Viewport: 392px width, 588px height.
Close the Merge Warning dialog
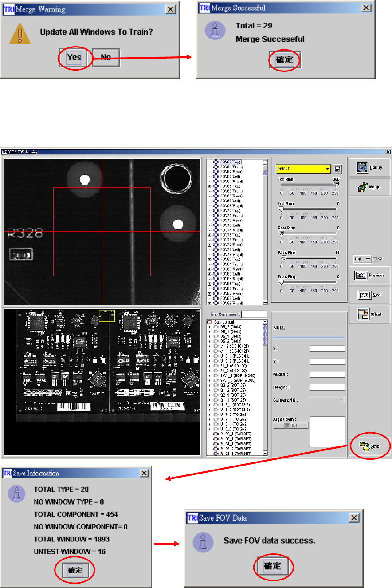point(170,8)
